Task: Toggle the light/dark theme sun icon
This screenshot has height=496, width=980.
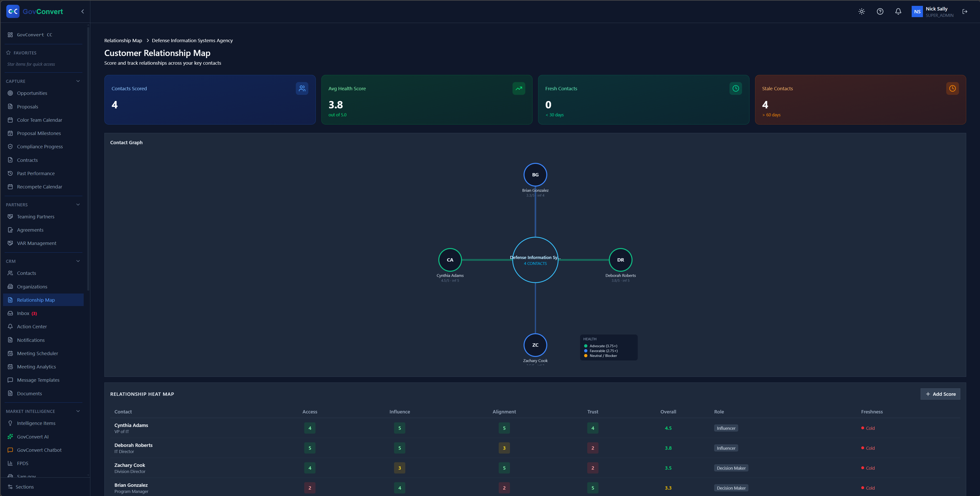Action: pos(862,12)
